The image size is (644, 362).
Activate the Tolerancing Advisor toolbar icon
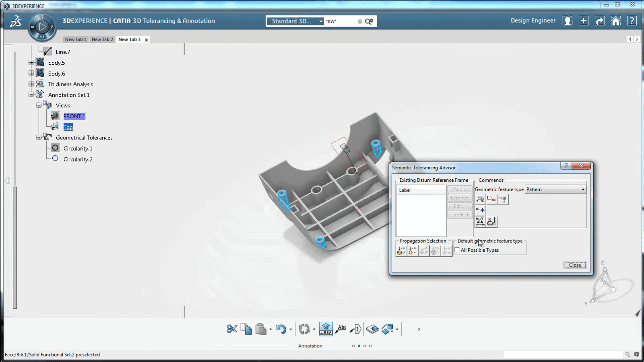326,329
